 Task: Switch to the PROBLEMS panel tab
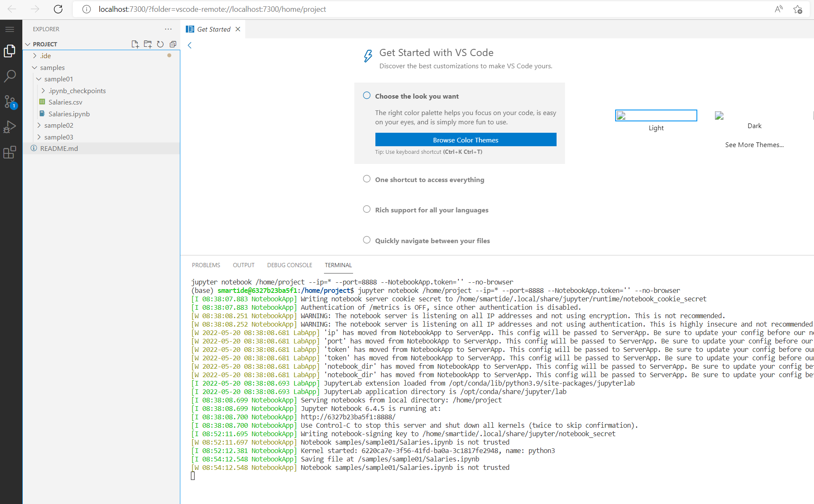[206, 265]
